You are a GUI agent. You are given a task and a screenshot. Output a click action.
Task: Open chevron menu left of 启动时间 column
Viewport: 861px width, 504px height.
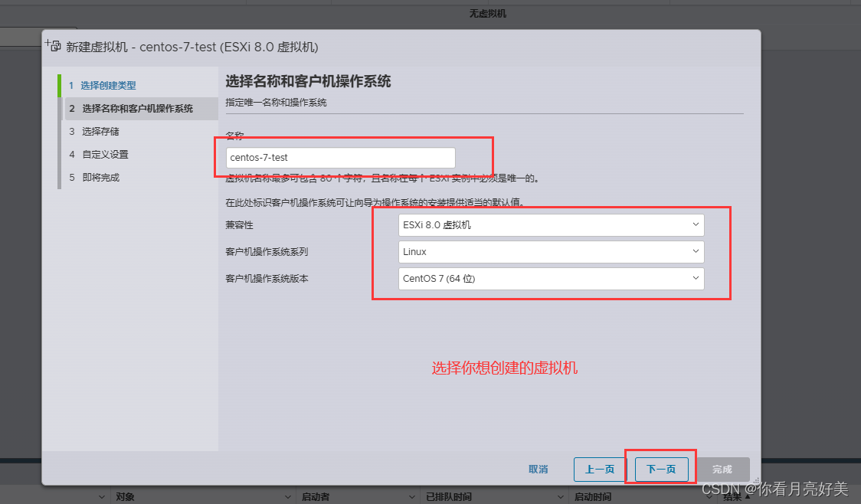[x=560, y=497]
